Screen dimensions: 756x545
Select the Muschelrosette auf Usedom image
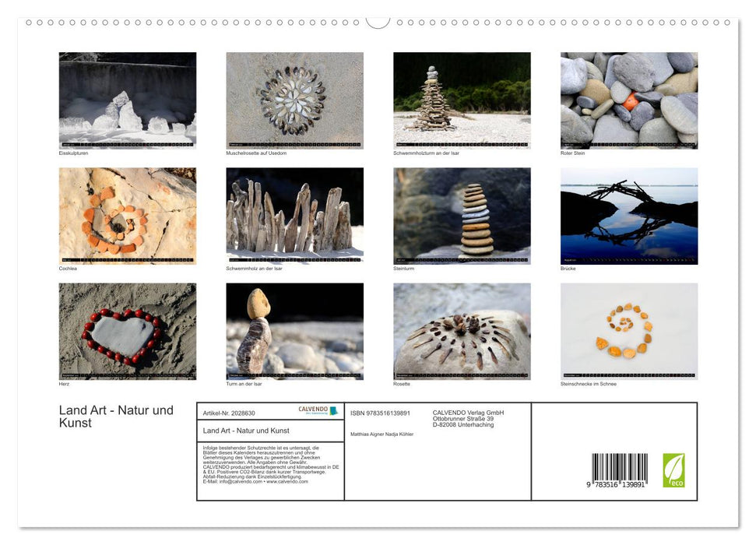294,100
